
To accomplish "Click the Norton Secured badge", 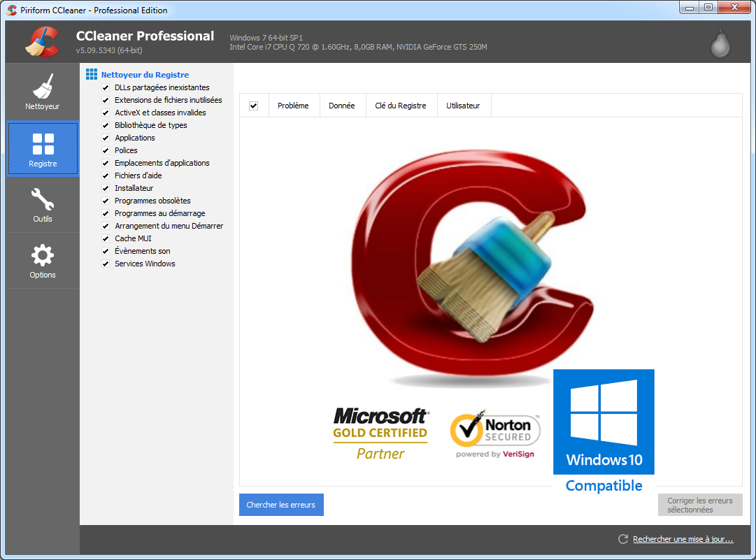I will pos(495,433).
